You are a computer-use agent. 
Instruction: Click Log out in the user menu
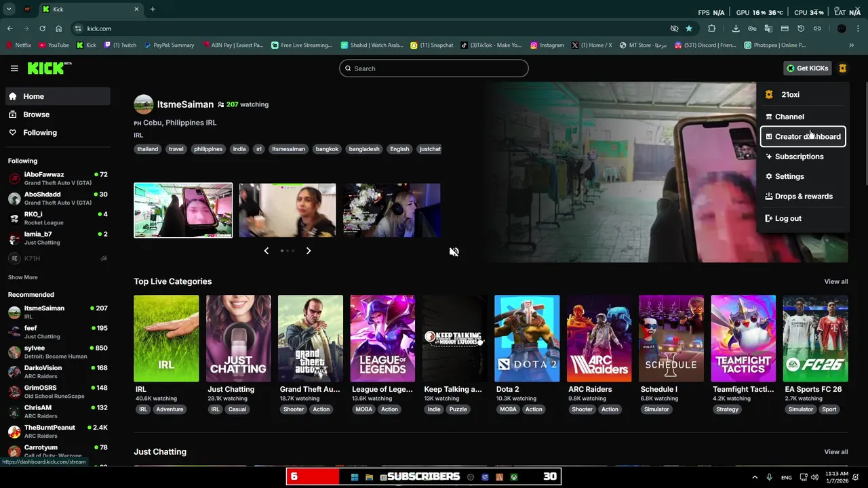[x=803, y=218]
